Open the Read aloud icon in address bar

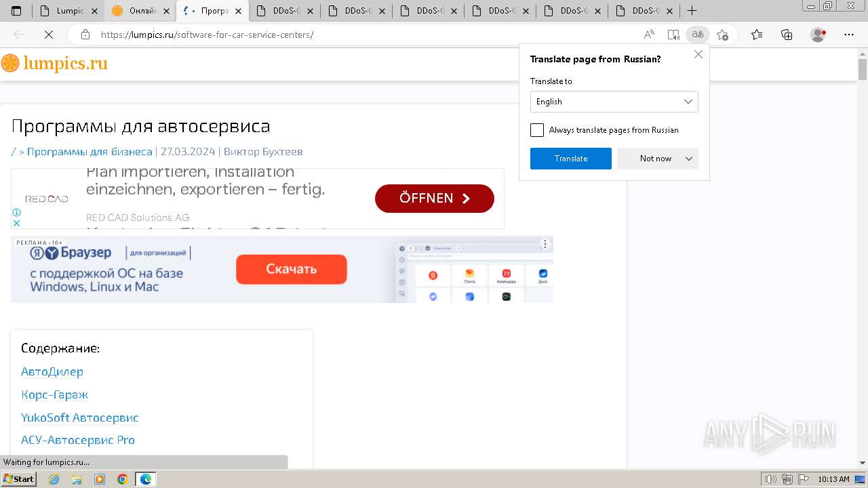click(649, 35)
